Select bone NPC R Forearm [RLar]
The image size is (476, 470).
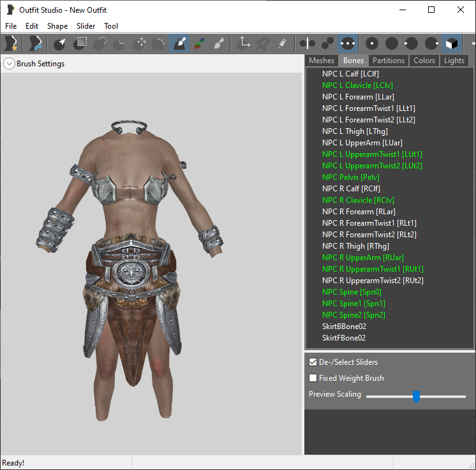tap(359, 212)
